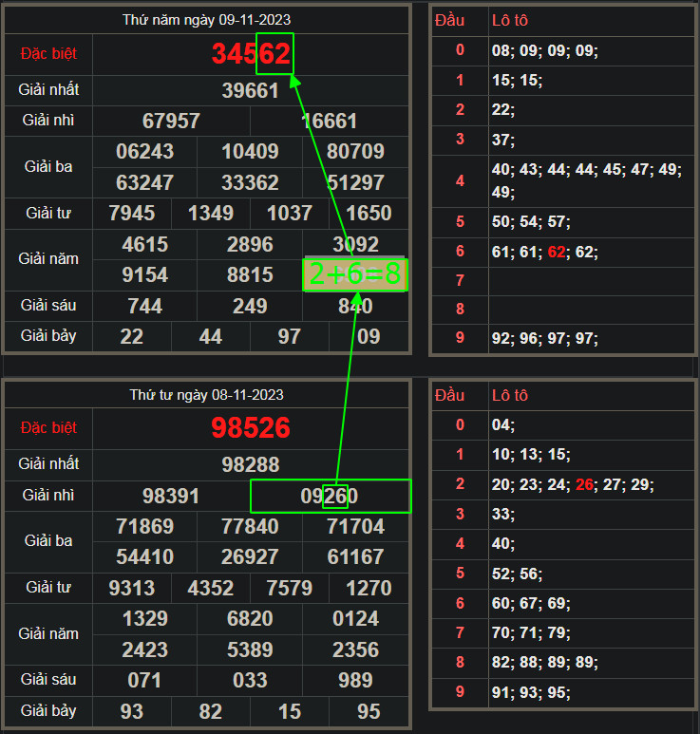
Task: Click the top special prize number 34562
Action: [250, 54]
